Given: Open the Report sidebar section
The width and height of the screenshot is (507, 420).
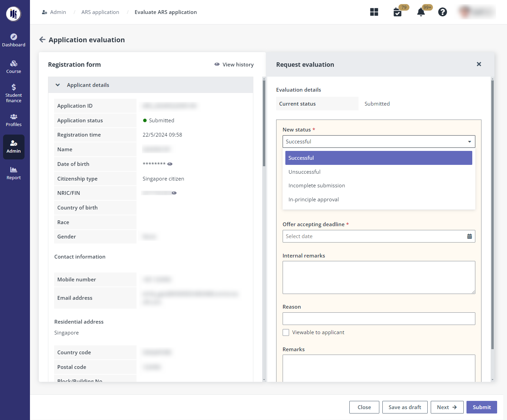Looking at the screenshot, I should (14, 173).
